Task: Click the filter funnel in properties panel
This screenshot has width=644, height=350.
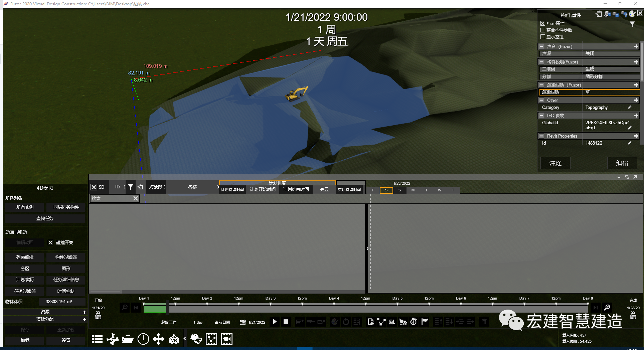Action: 632,24
